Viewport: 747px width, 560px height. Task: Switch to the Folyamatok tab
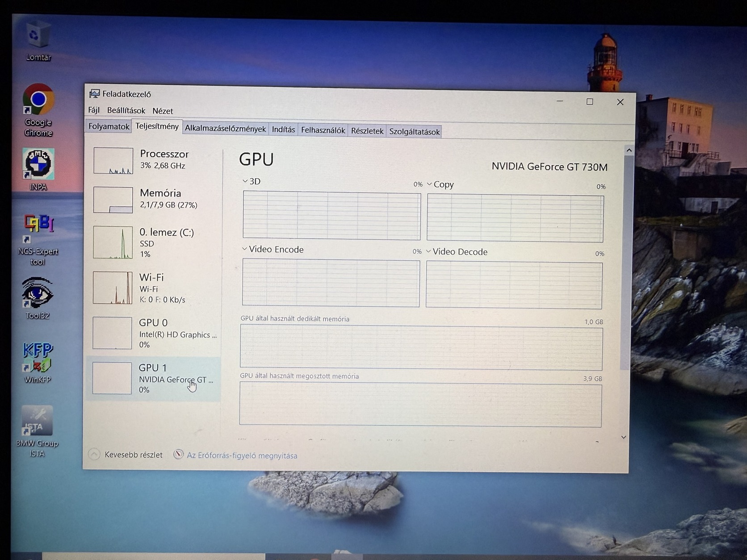(109, 126)
